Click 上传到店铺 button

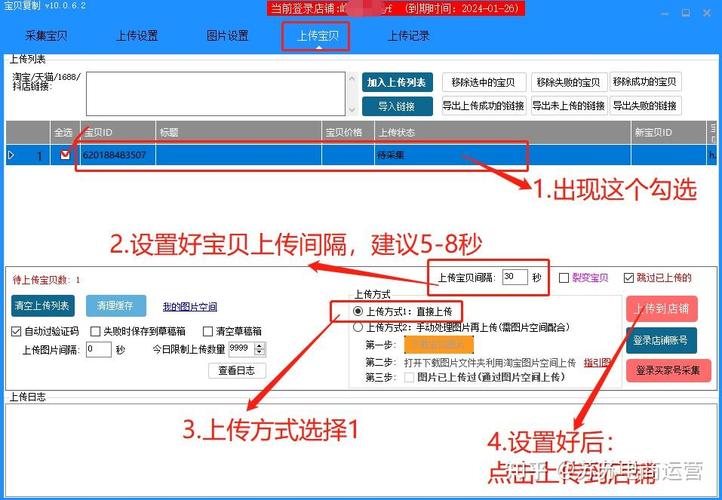(x=662, y=308)
